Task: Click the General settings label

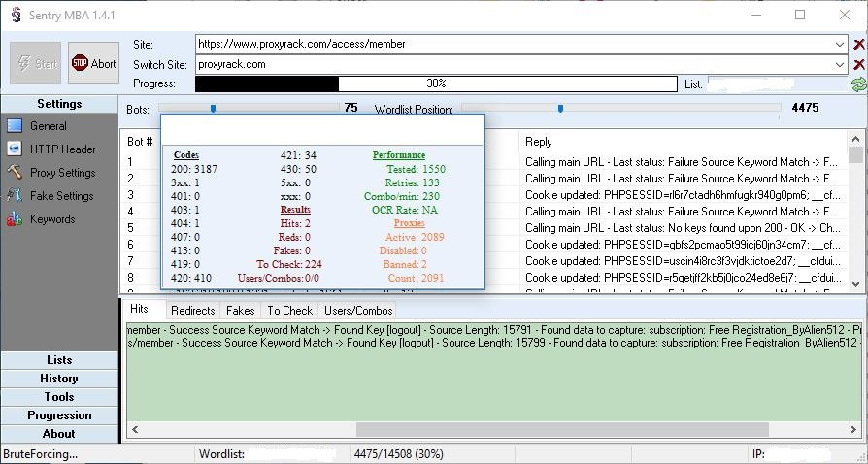Action: (x=49, y=126)
